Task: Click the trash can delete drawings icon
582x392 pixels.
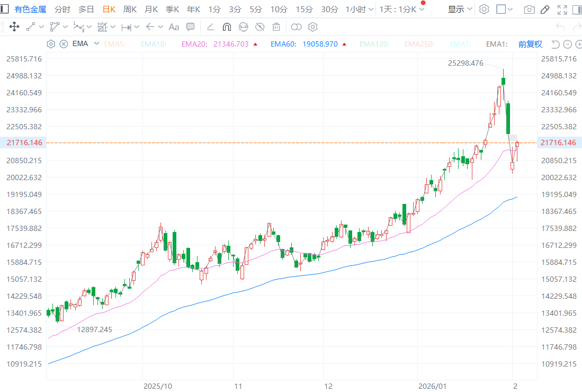Action: [276, 26]
